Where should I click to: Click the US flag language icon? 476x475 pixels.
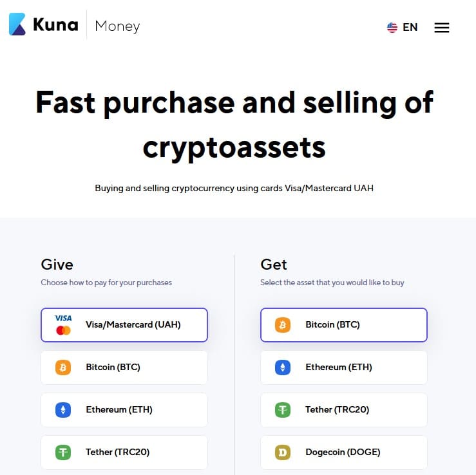click(x=392, y=27)
